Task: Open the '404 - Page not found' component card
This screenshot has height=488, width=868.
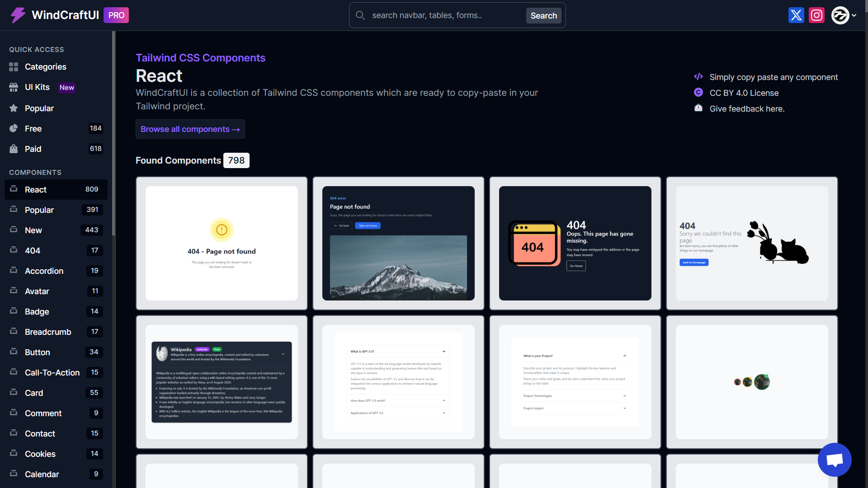Action: pyautogui.click(x=222, y=243)
